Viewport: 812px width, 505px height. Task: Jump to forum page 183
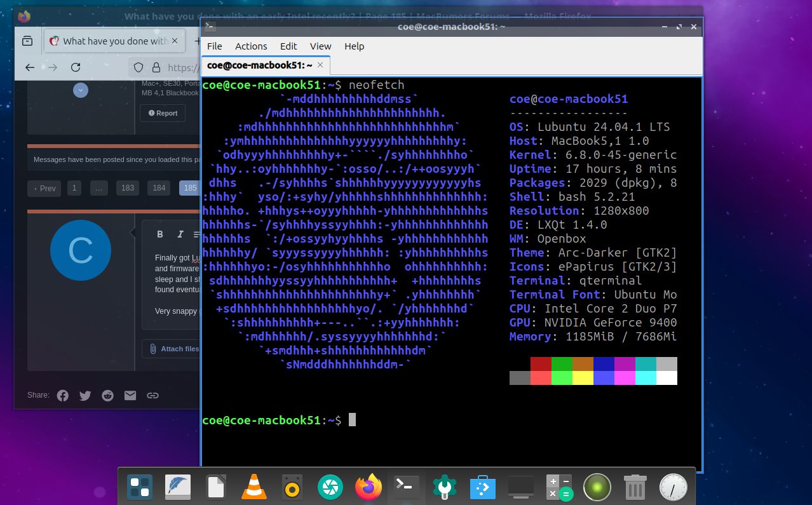[128, 188]
